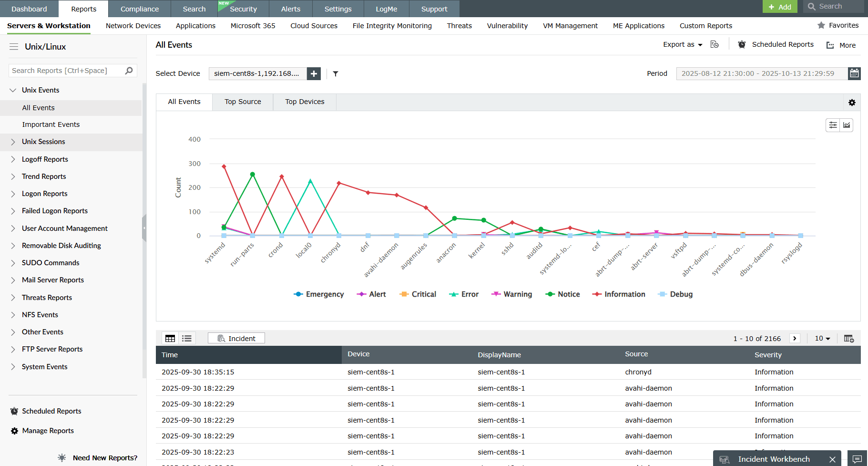Click the Incident fingerprint search button

[236, 338]
